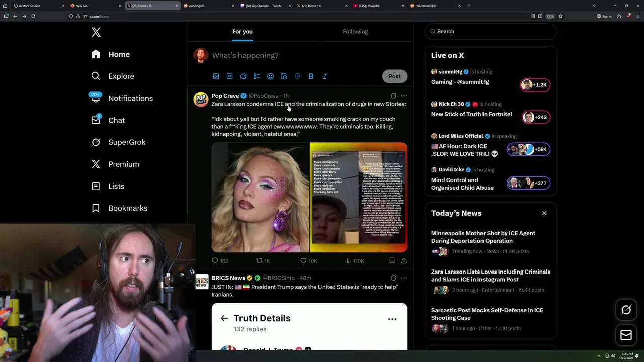This screenshot has width=644, height=362.
Task: Toggle bold text in composer
Action: click(x=311, y=76)
